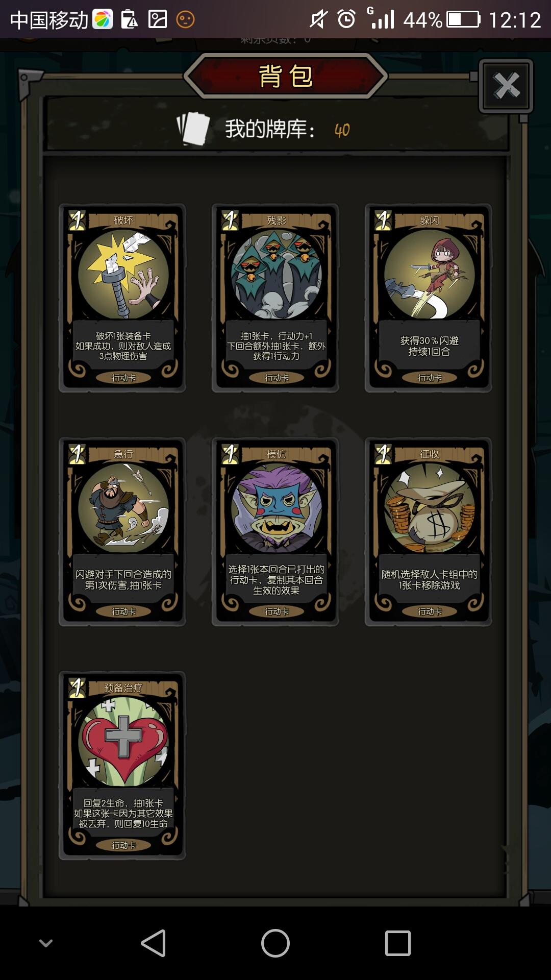Tap the card deck icon beside 我的牌库
Image resolution: width=551 pixels, height=980 pixels.
193,129
